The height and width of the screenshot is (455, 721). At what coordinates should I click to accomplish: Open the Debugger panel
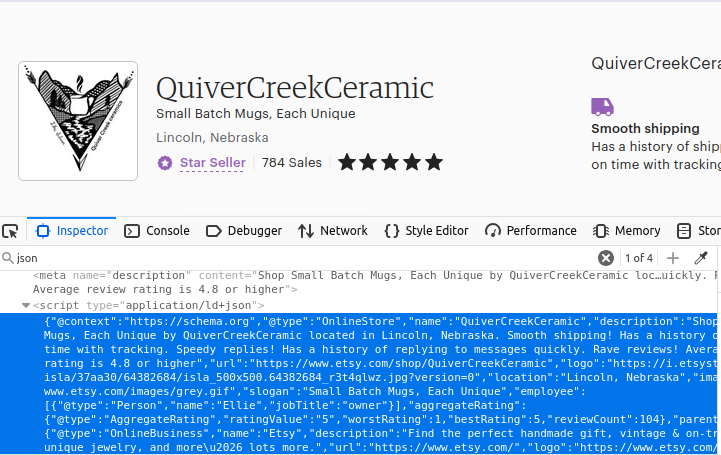(244, 231)
